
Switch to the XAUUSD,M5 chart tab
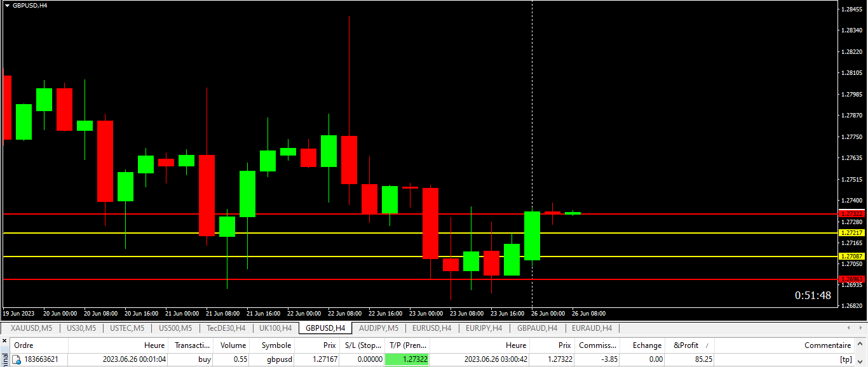pos(32,328)
